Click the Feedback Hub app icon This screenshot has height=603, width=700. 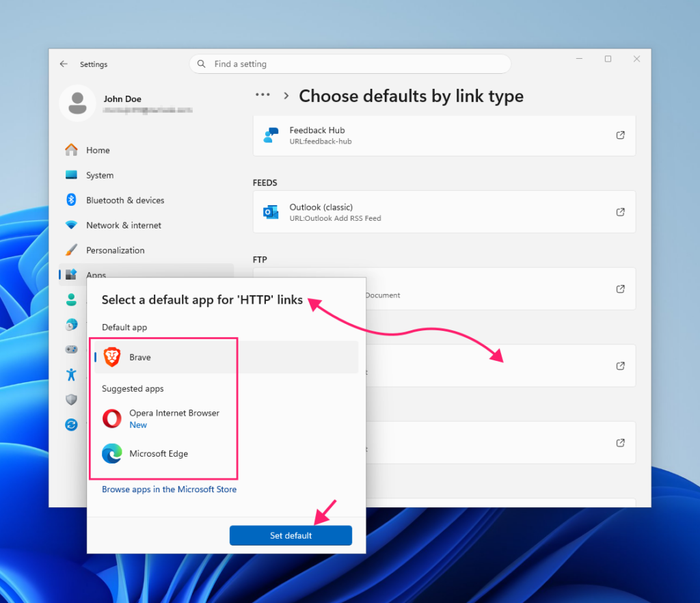tap(271, 135)
